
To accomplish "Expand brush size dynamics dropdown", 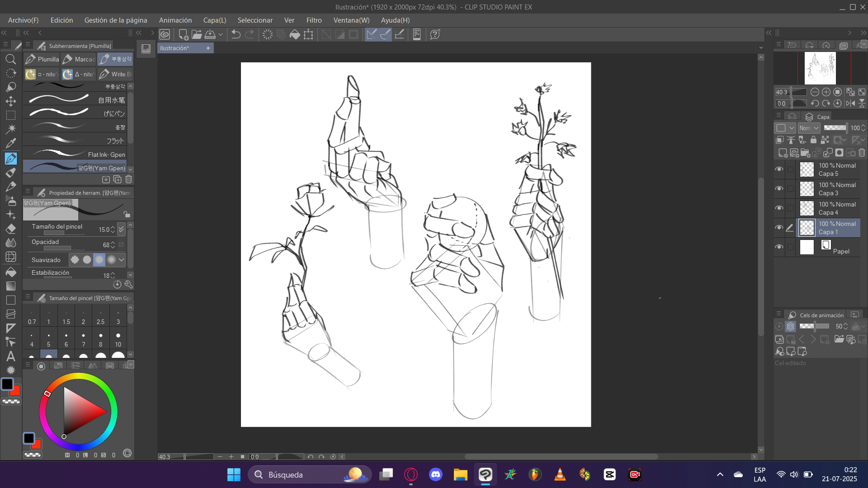I will (x=121, y=229).
